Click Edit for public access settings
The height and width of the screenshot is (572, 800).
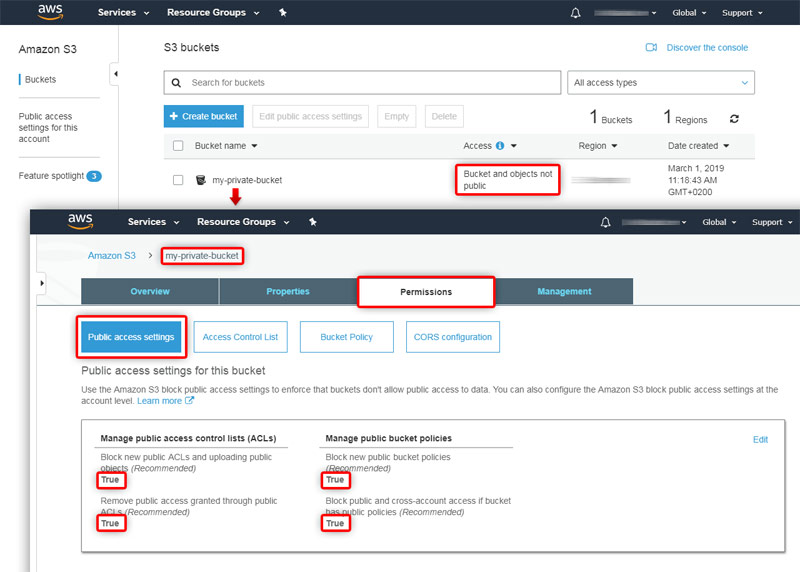point(760,439)
